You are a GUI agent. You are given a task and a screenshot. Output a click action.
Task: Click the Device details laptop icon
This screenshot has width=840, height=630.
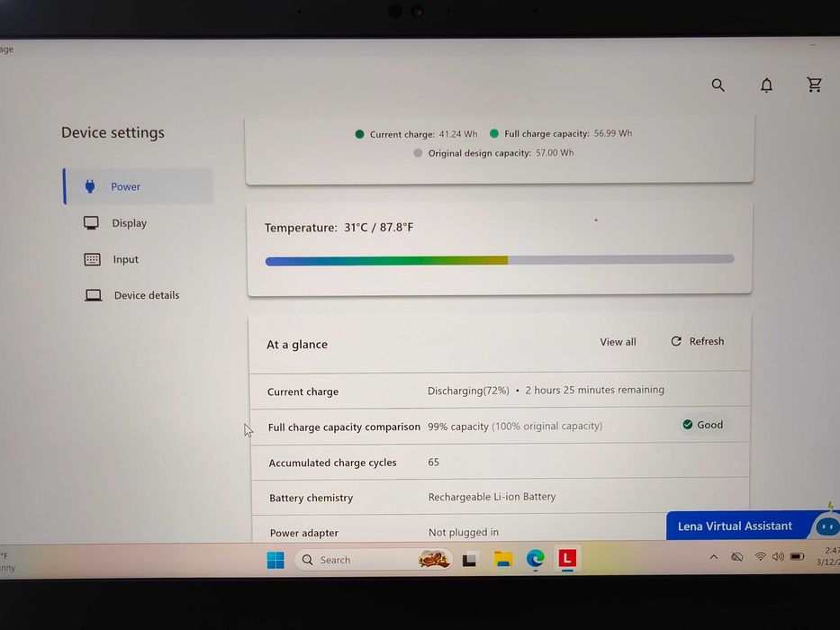pyautogui.click(x=94, y=295)
